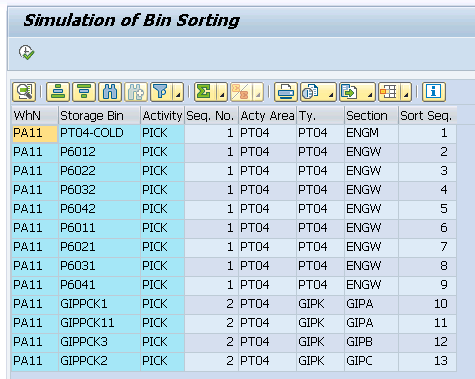Expand the views dropdown arrow
Image resolution: width=475 pixels, height=379 pixels.
[331, 92]
